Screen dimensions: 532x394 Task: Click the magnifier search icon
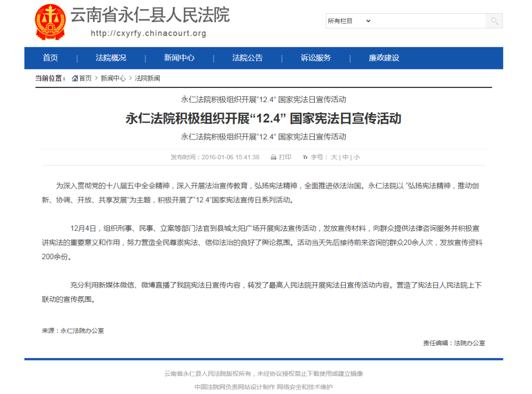[495, 21]
